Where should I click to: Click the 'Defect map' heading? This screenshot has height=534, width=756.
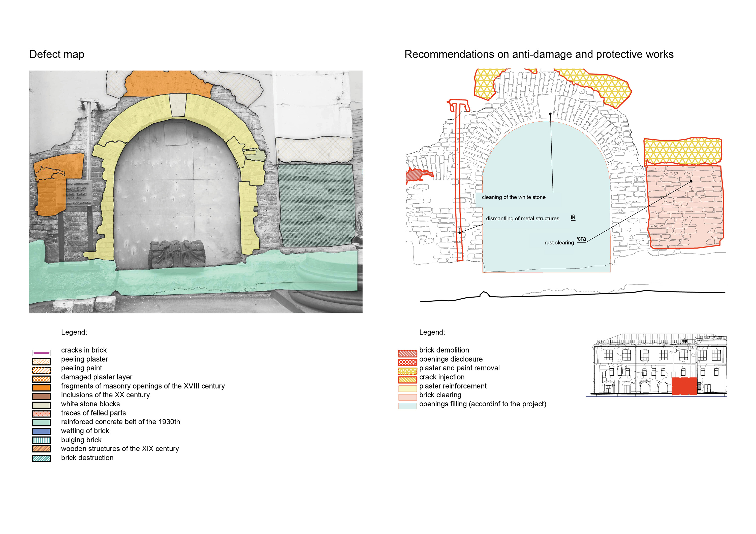57,54
